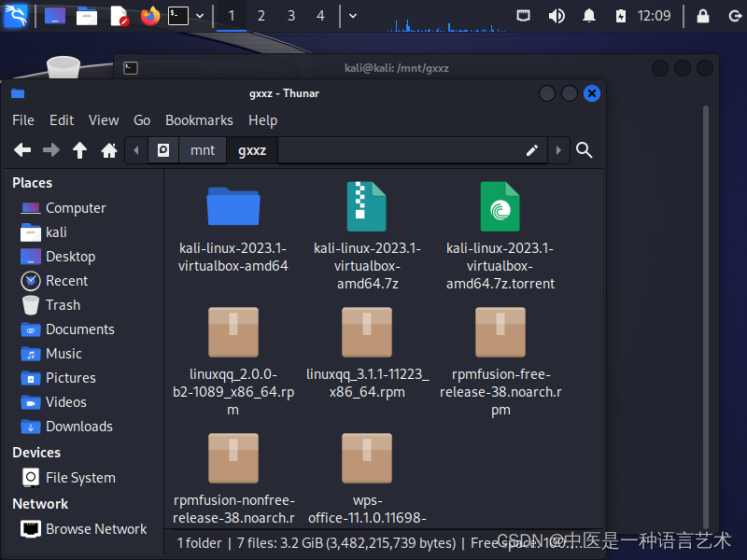The width and height of the screenshot is (747, 560).
Task: Open the Go menu
Action: 142,120
